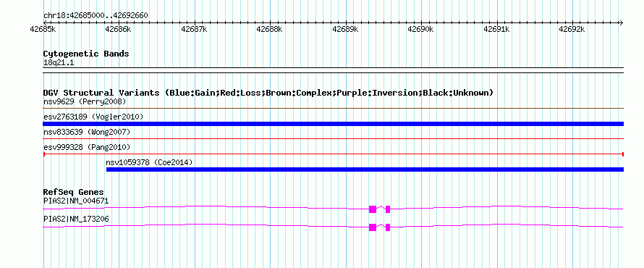
Task: Click the 42689k ruler tick label
Action: [x=346, y=30]
